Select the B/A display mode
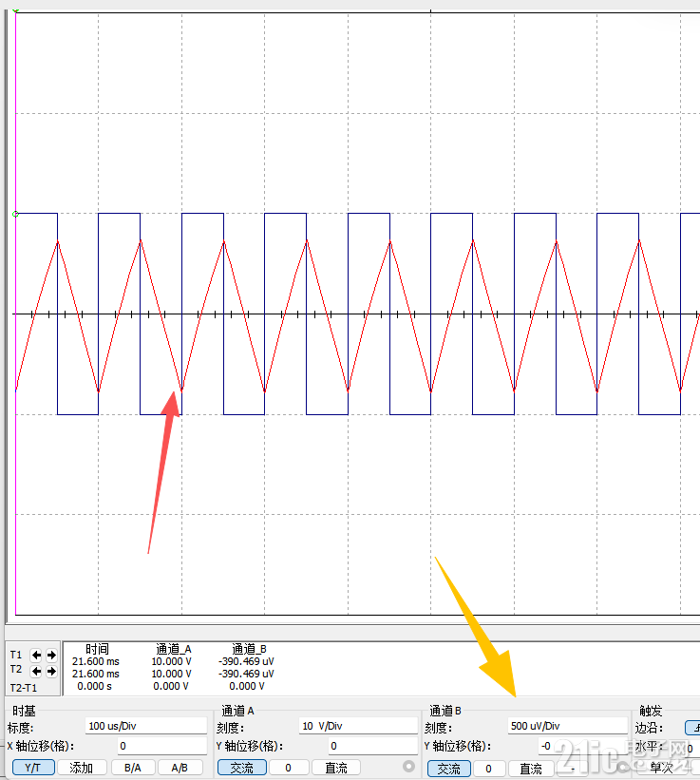This screenshot has width=700, height=780. [132, 768]
